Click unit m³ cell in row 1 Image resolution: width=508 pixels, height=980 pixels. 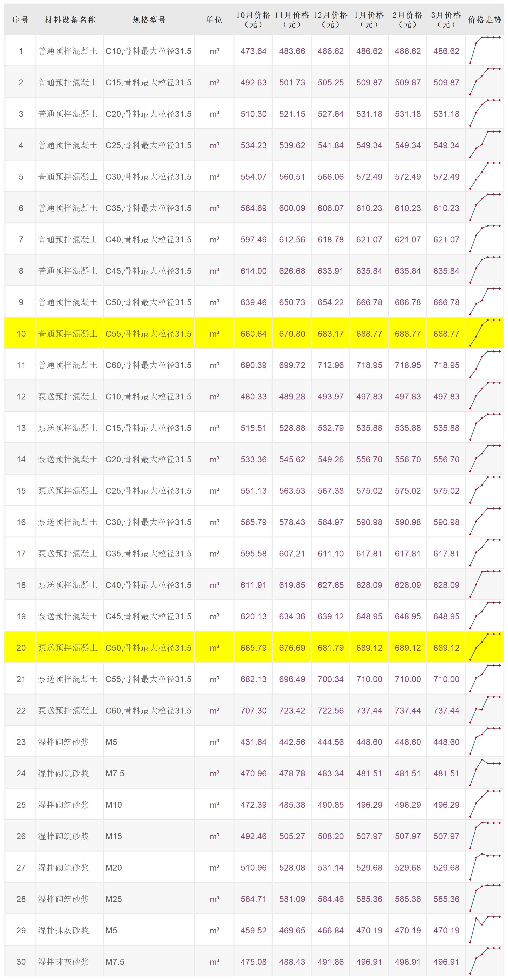[214, 51]
